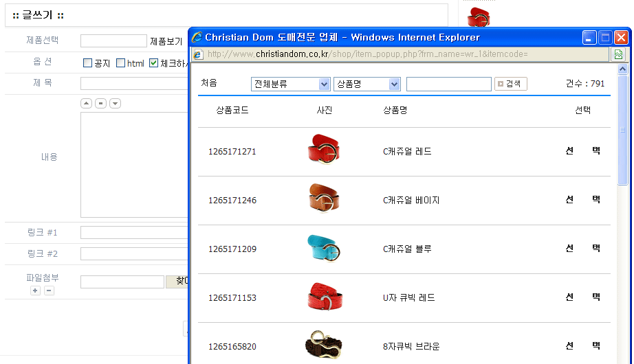Add another file attachment with plus icon
This screenshot has width=634, height=364.
coord(35,291)
